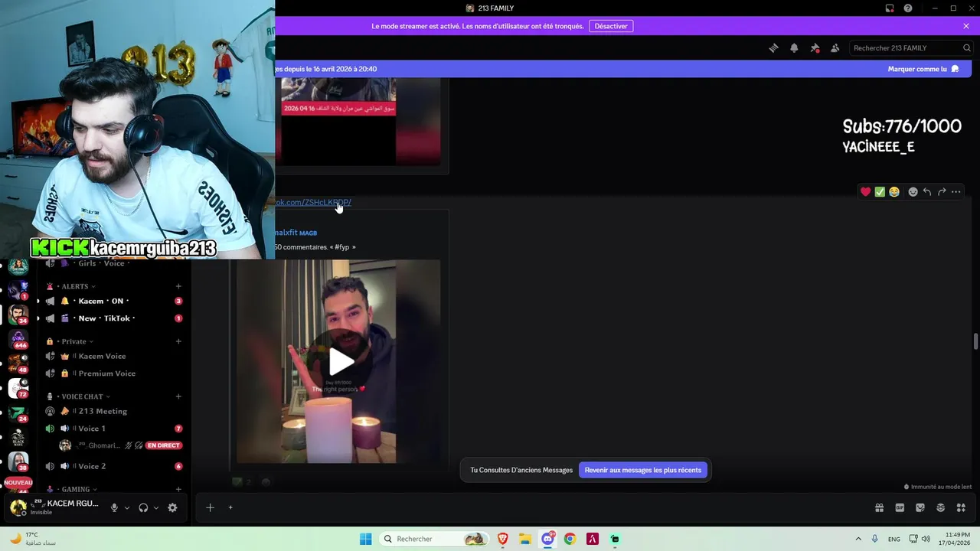This screenshot has width=980, height=551.
Task: Open the TikTok link ZSHcLKRDP
Action: tap(313, 202)
